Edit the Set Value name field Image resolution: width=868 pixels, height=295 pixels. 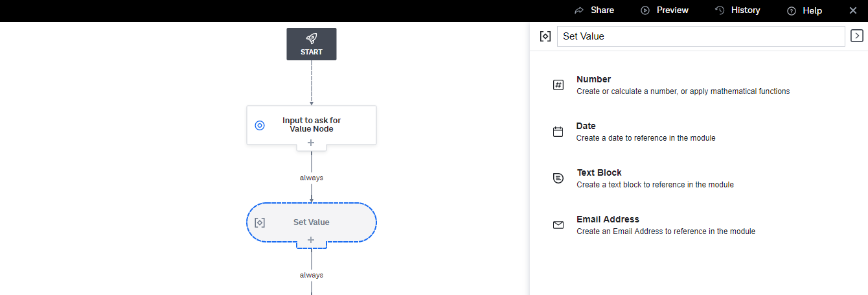click(701, 36)
